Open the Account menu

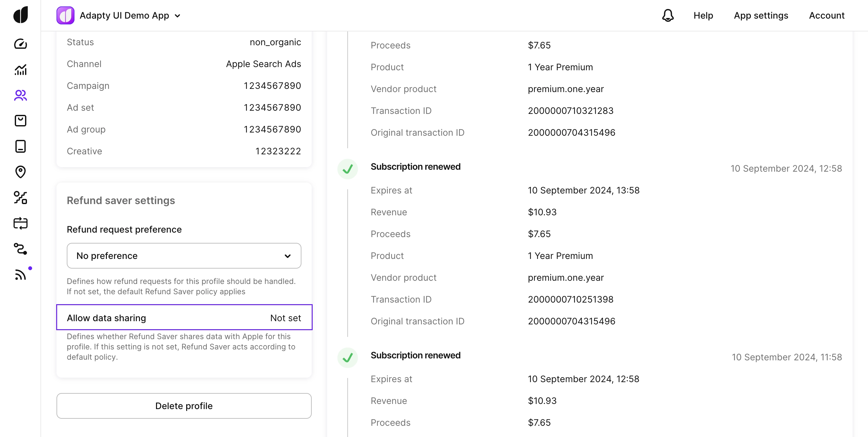pyautogui.click(x=827, y=15)
